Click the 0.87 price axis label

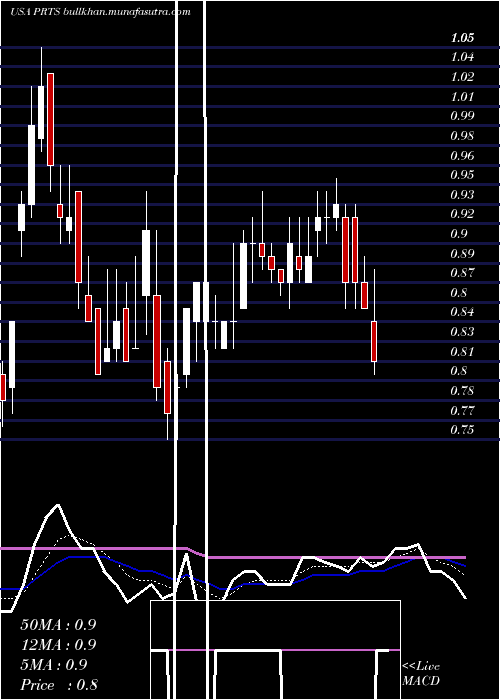click(462, 273)
